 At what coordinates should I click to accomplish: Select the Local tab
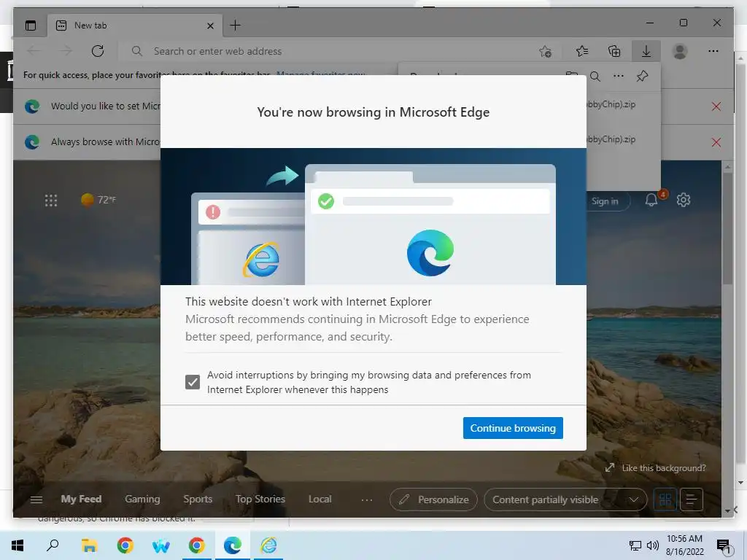[x=320, y=499]
